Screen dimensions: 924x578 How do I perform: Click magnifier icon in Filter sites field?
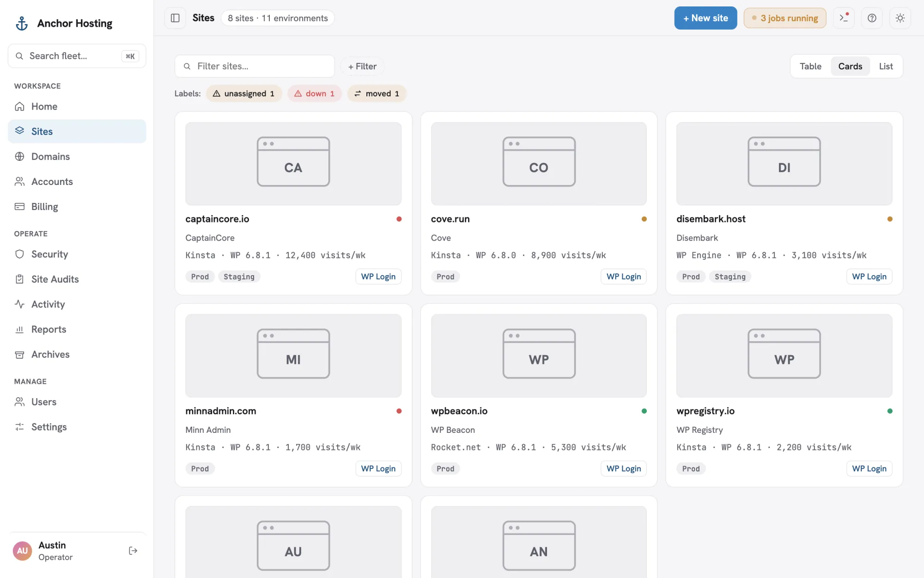tap(187, 66)
